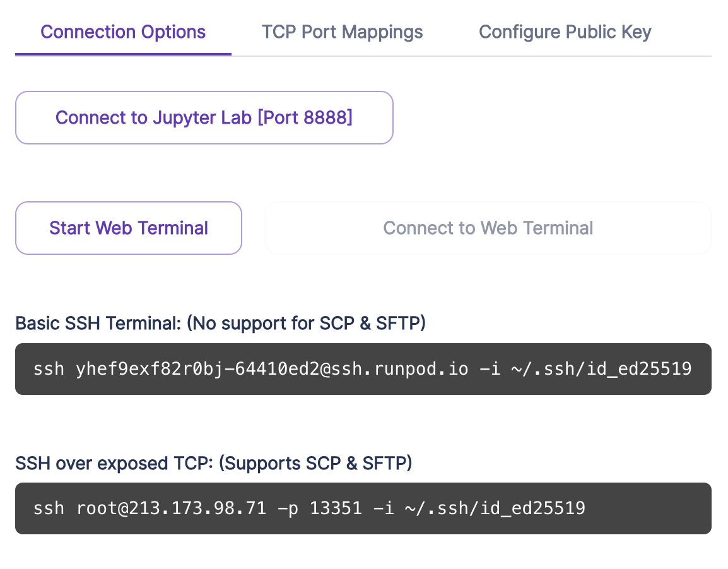Click the pod ID yhef9exf82r0bj-64410ed2
This screenshot has width=728, height=569.
[198, 369]
